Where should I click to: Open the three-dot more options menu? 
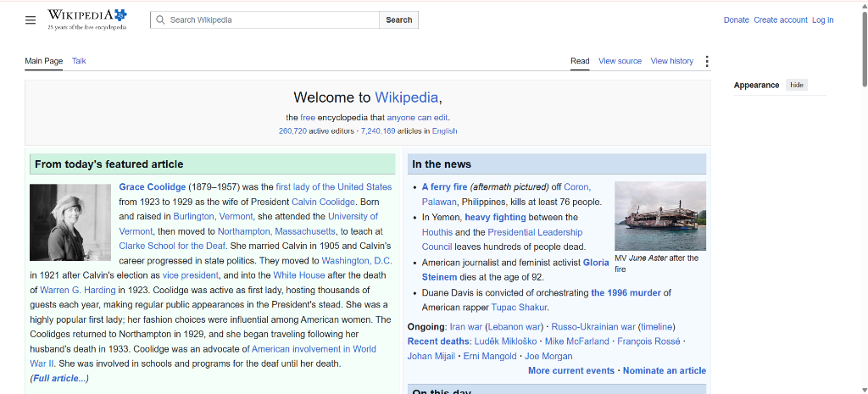(x=706, y=61)
